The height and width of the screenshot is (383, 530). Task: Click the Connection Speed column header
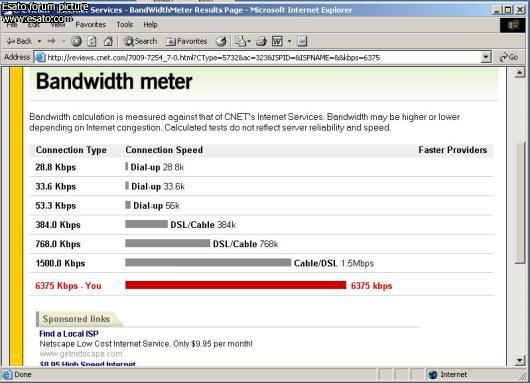tap(164, 150)
